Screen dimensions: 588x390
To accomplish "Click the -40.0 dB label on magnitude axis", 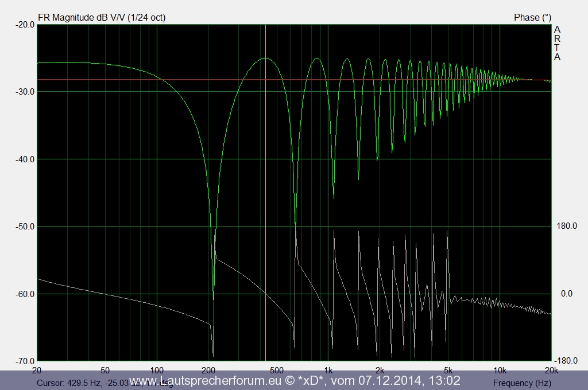I will pyautogui.click(x=24, y=159).
